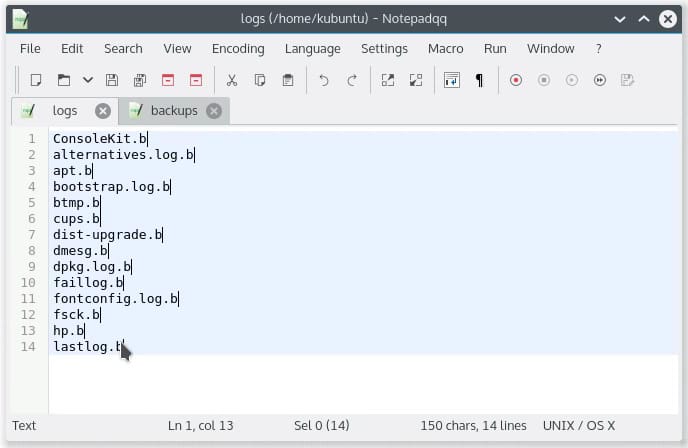The image size is (688, 448).
Task: Save the current document with floppy icon
Action: [112, 80]
